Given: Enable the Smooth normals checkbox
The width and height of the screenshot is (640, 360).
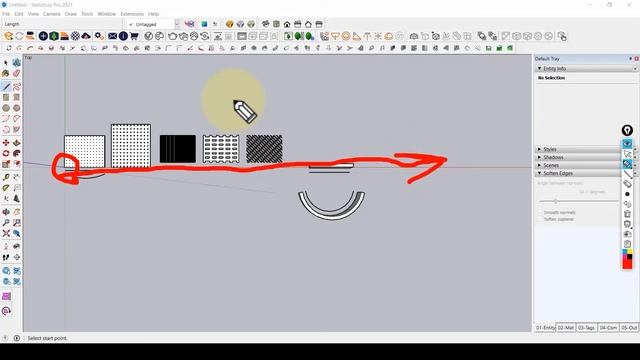Looking at the screenshot, I should pos(540,213).
